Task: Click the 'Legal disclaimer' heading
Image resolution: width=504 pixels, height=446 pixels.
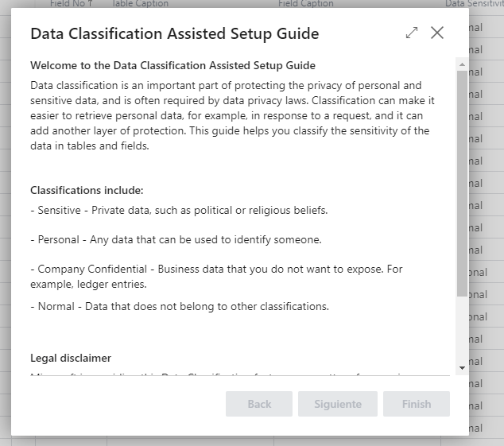Action: (71, 358)
